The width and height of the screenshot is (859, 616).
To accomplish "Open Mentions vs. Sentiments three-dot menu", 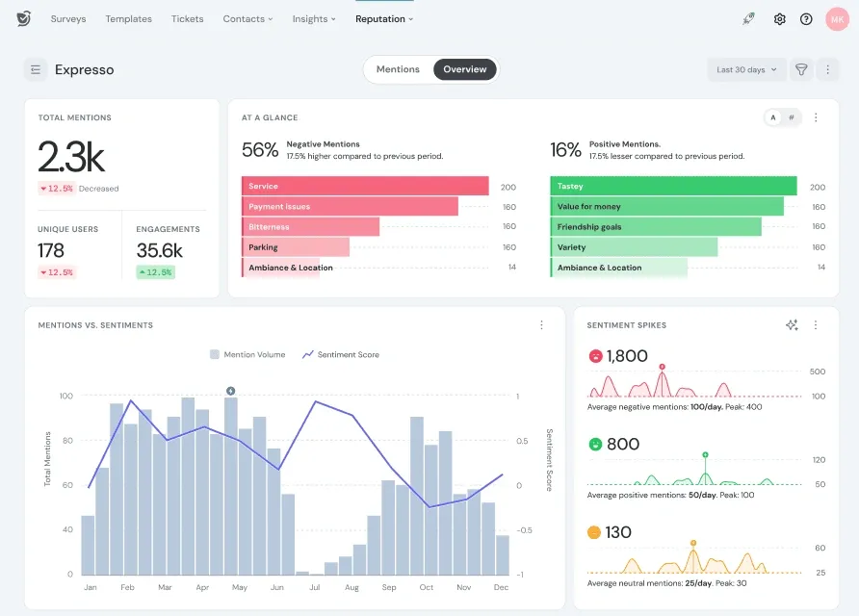I will 541,325.
